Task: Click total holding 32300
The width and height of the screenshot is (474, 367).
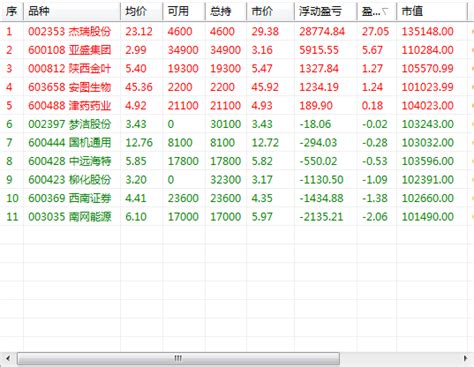Action: pos(225,180)
